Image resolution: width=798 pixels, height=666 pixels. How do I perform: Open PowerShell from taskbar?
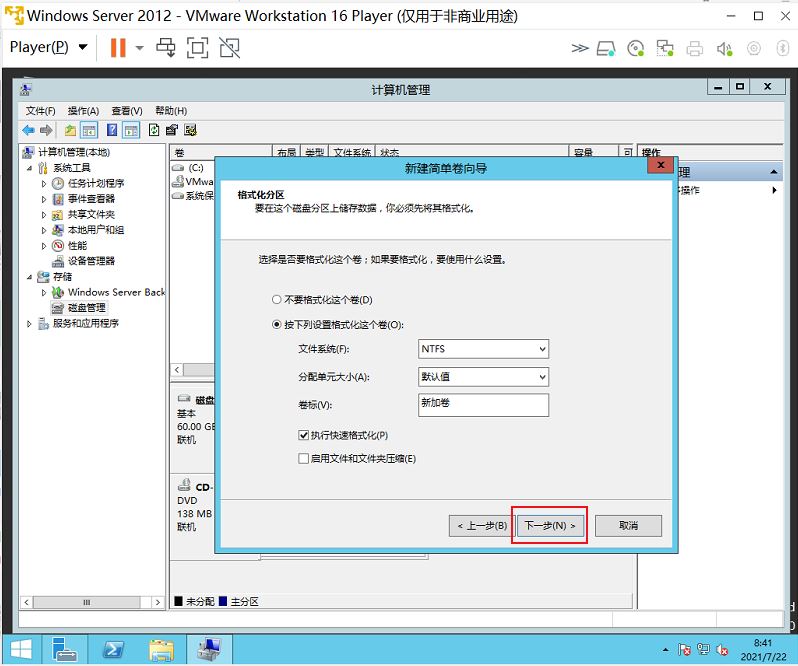click(112, 650)
